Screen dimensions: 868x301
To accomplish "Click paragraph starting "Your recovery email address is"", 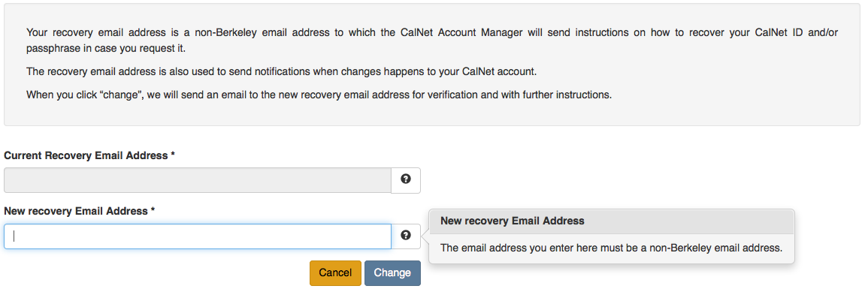I will pos(432,41).
